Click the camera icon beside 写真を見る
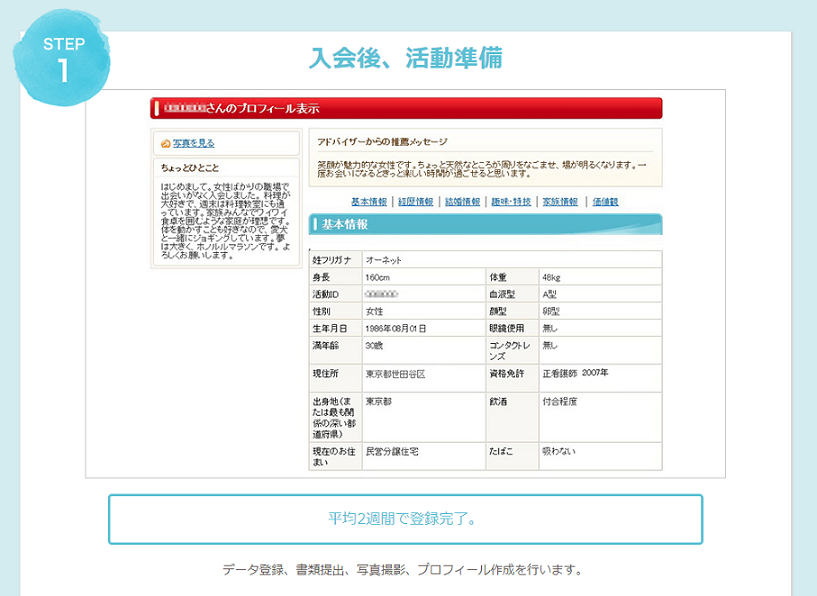The height and width of the screenshot is (596, 817). (165, 143)
